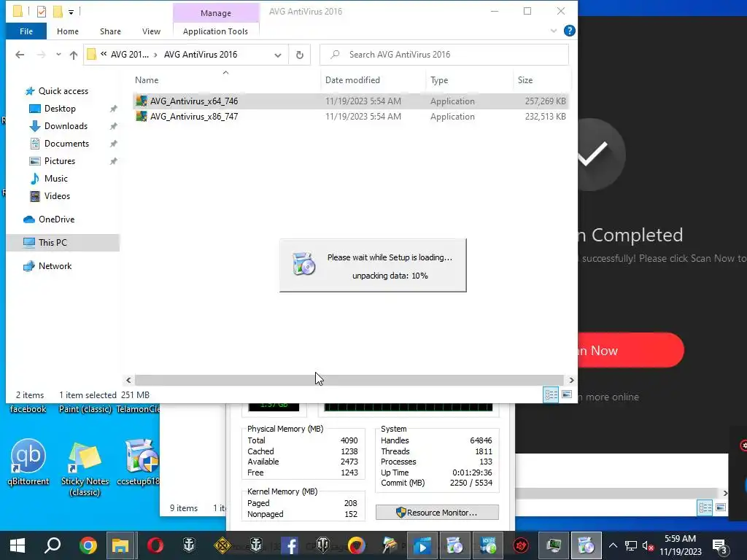Open the ccsetup618 desktop installer icon

139,463
